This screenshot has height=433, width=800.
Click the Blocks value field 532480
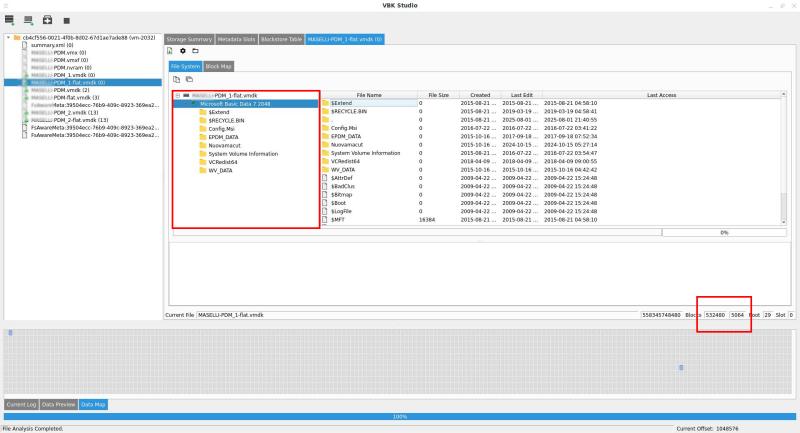[x=715, y=315]
